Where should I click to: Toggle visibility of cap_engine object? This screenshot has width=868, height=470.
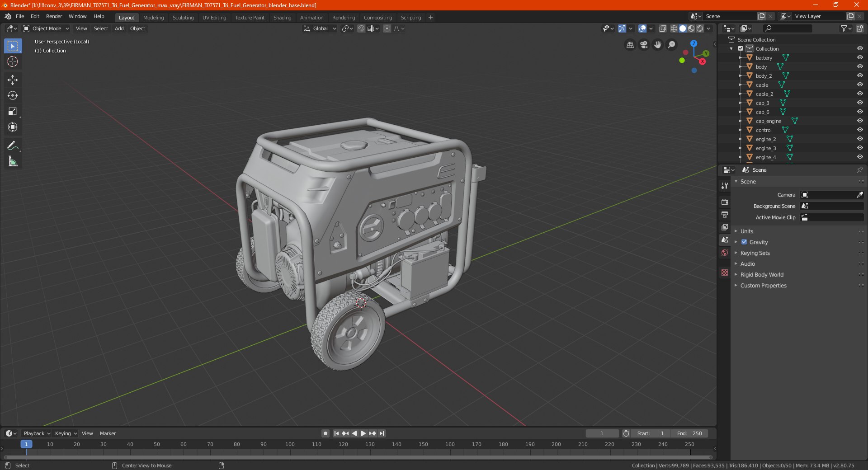(x=860, y=121)
